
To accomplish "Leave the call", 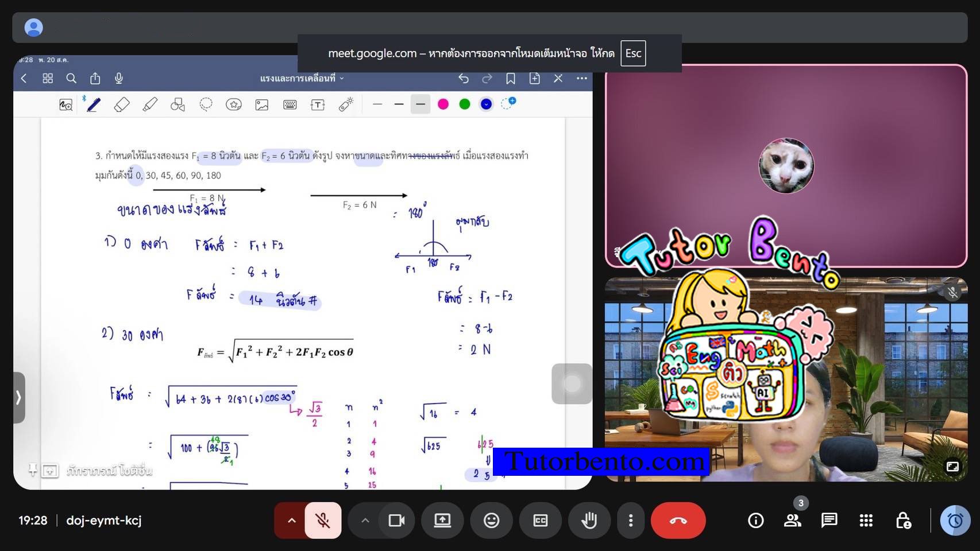I will click(678, 521).
